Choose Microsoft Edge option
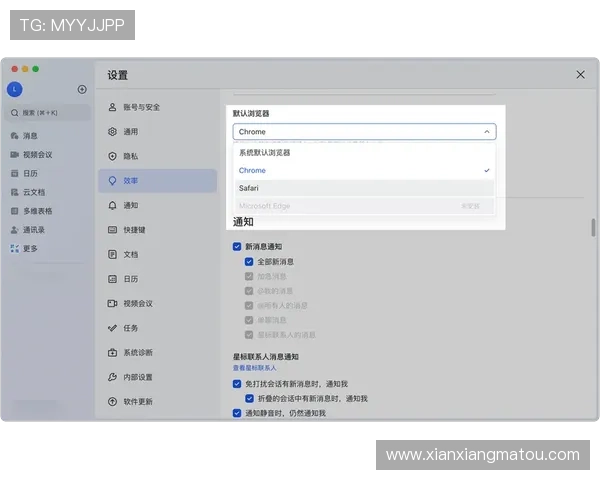This screenshot has width=600, height=480. point(364,206)
